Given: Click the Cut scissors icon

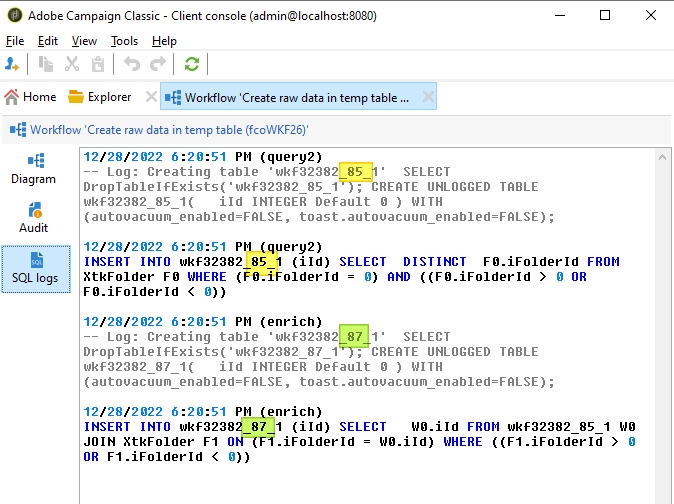Looking at the screenshot, I should 72,64.
